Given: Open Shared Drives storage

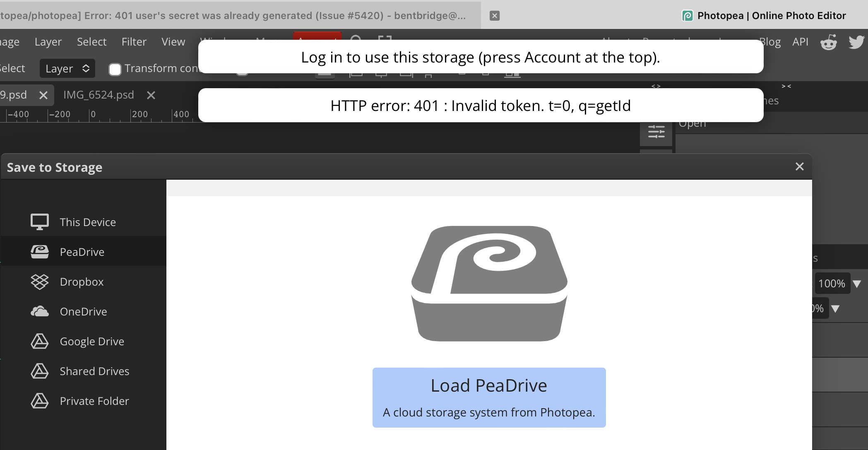Looking at the screenshot, I should click(94, 371).
